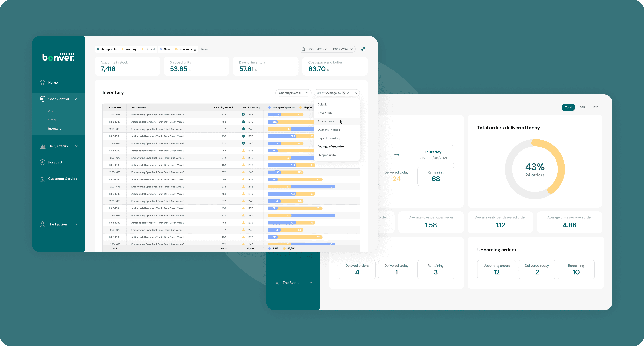The height and width of the screenshot is (346, 644).
Task: Toggle the Warning status filter
Action: click(129, 49)
